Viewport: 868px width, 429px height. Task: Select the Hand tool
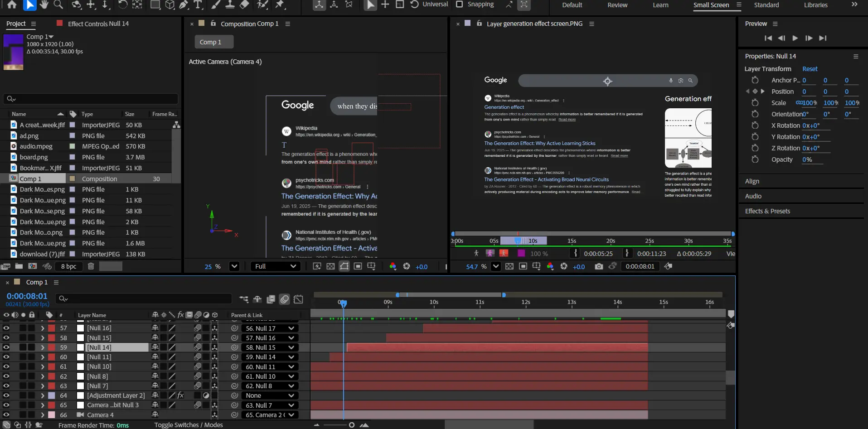pos(44,5)
